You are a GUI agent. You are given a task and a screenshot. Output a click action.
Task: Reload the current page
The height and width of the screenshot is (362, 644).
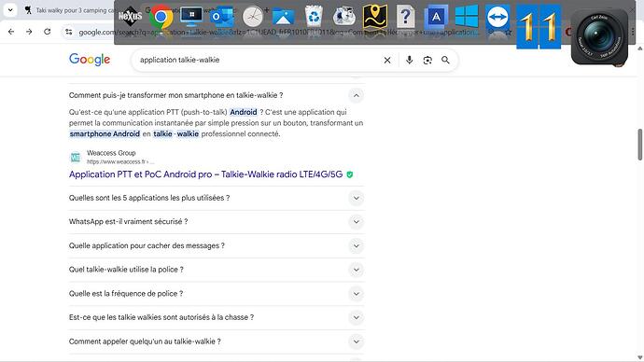coord(48,32)
